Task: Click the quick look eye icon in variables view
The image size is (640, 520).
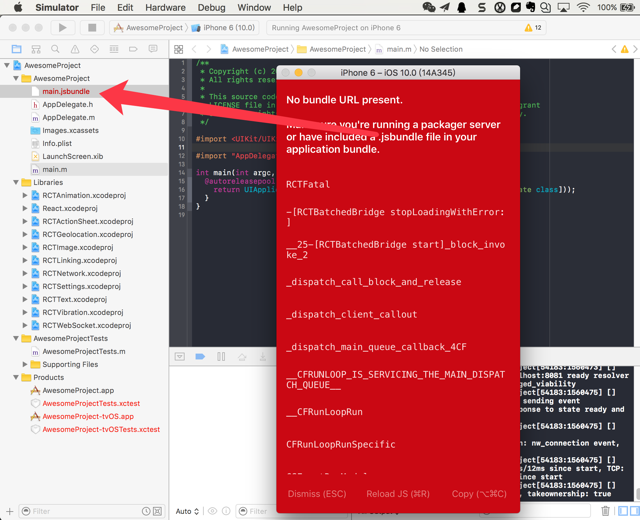Action: pyautogui.click(x=212, y=511)
